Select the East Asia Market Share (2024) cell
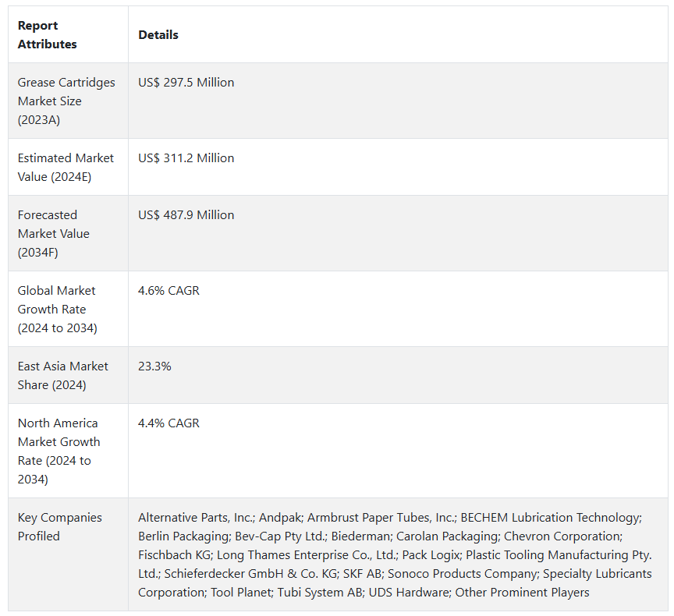The width and height of the screenshot is (674, 616). tap(63, 376)
